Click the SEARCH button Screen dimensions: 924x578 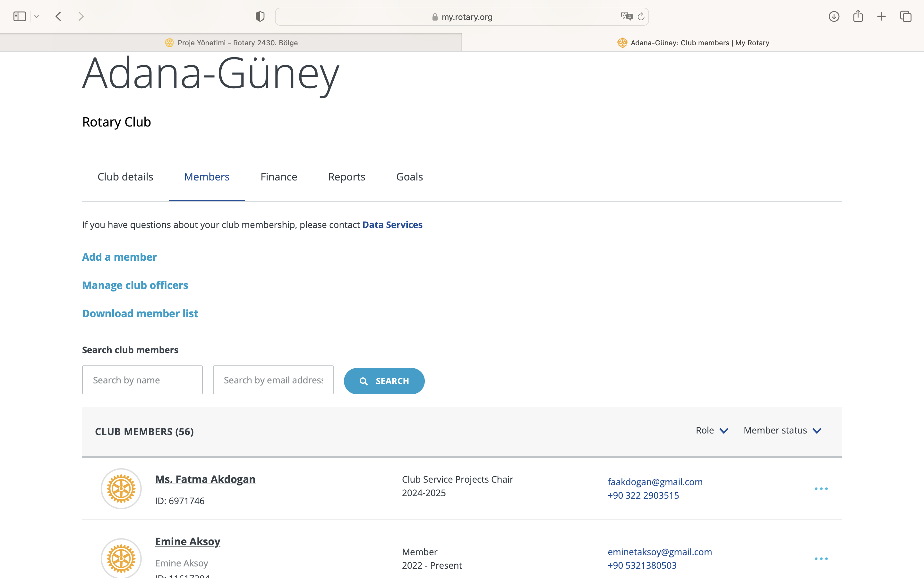pyautogui.click(x=384, y=381)
